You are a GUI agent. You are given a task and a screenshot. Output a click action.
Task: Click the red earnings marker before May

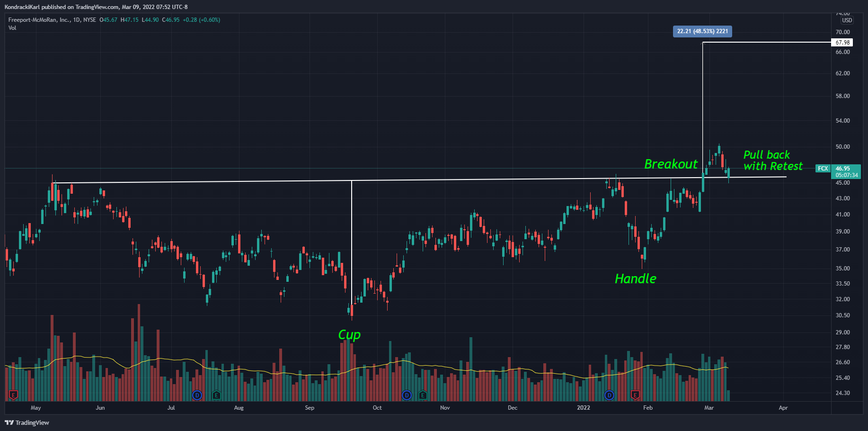coord(13,395)
